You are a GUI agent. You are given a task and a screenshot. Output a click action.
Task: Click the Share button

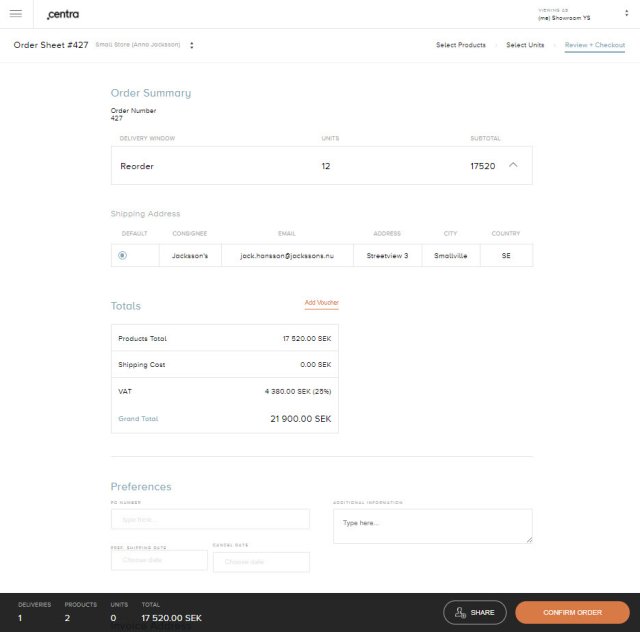[475, 612]
